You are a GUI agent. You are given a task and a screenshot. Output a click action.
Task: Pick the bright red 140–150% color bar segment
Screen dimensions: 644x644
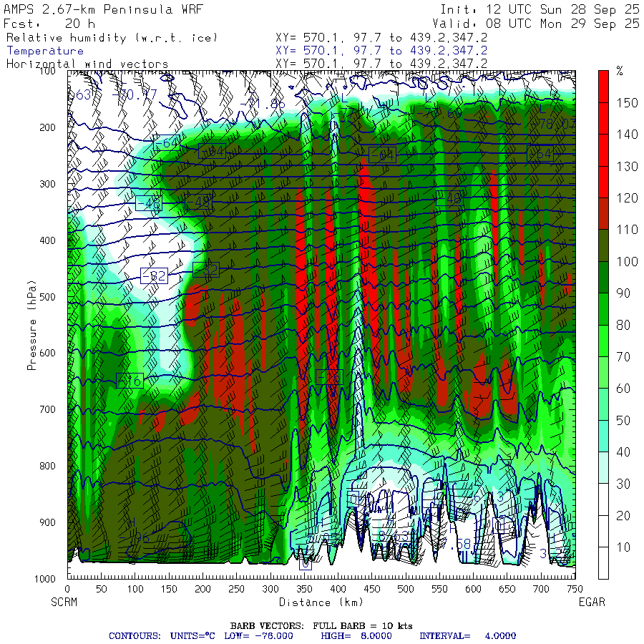point(603,118)
